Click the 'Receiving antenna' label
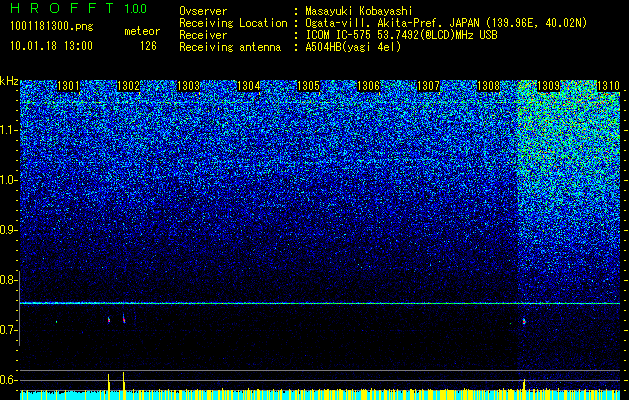Viewport: 629px width, 400px height. (230, 47)
